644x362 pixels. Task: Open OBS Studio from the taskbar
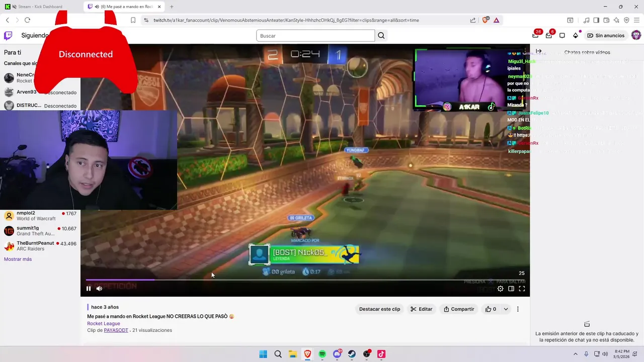[367, 354]
